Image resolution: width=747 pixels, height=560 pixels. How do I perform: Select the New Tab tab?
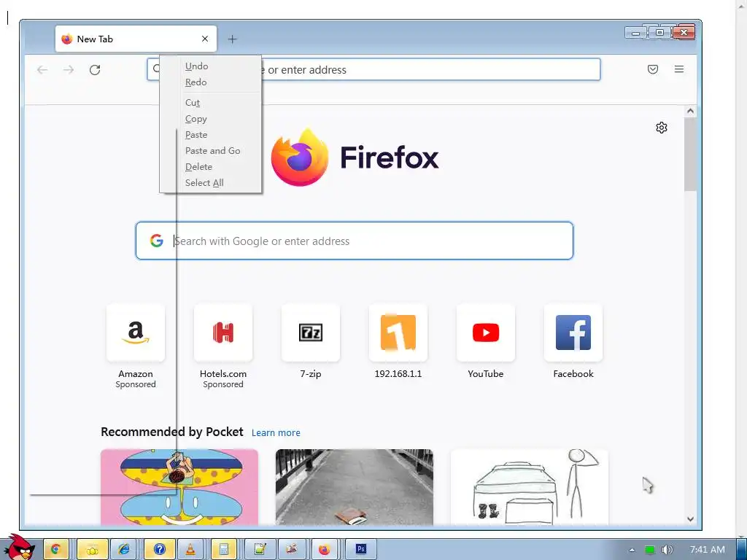(136, 39)
